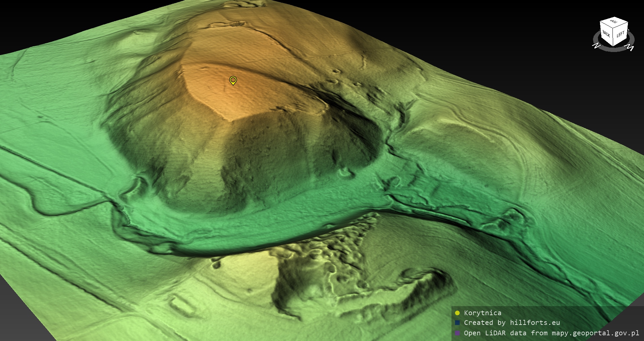Click the cube edge between TOP and BACK

point(606,25)
